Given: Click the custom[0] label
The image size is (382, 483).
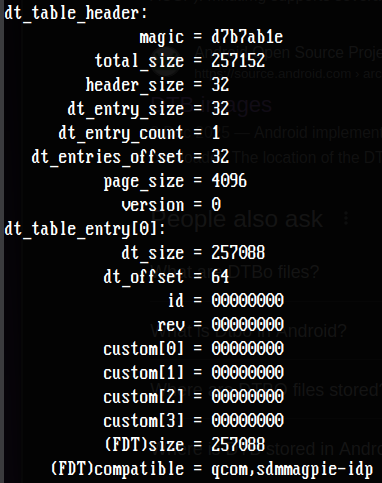Looking at the screenshot, I should pos(144,349).
